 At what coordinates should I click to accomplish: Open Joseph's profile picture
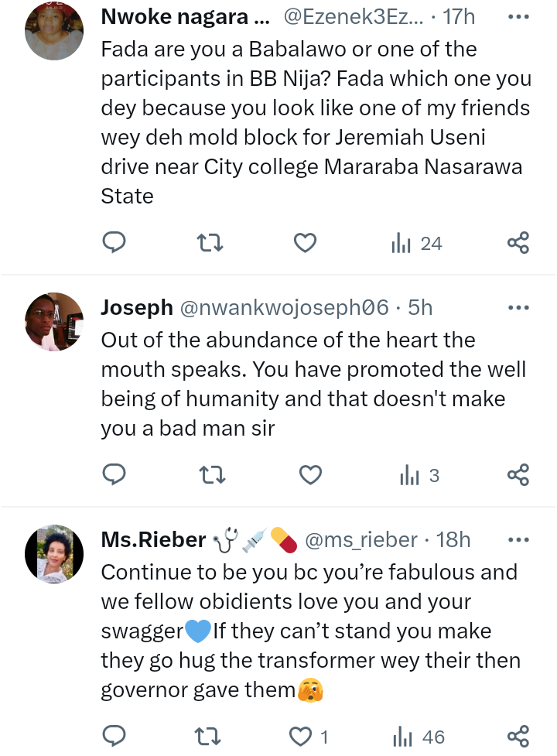pos(54,322)
